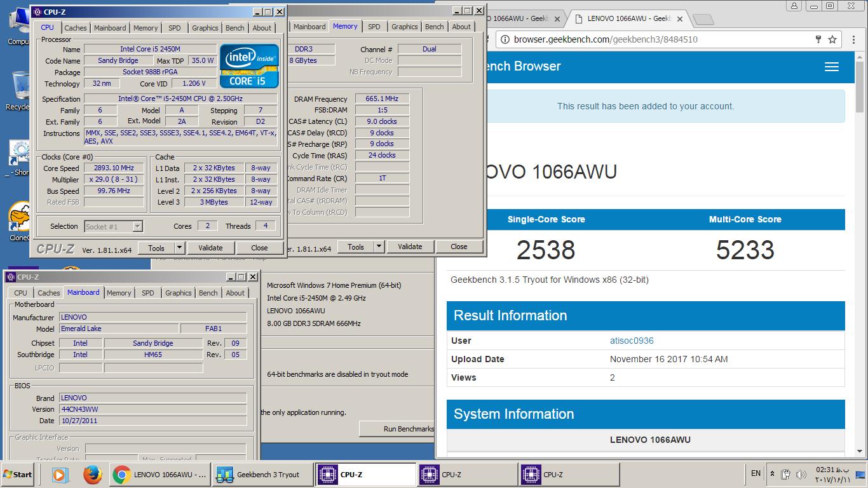Click Validate in the Memory CPU-Z window

(410, 247)
